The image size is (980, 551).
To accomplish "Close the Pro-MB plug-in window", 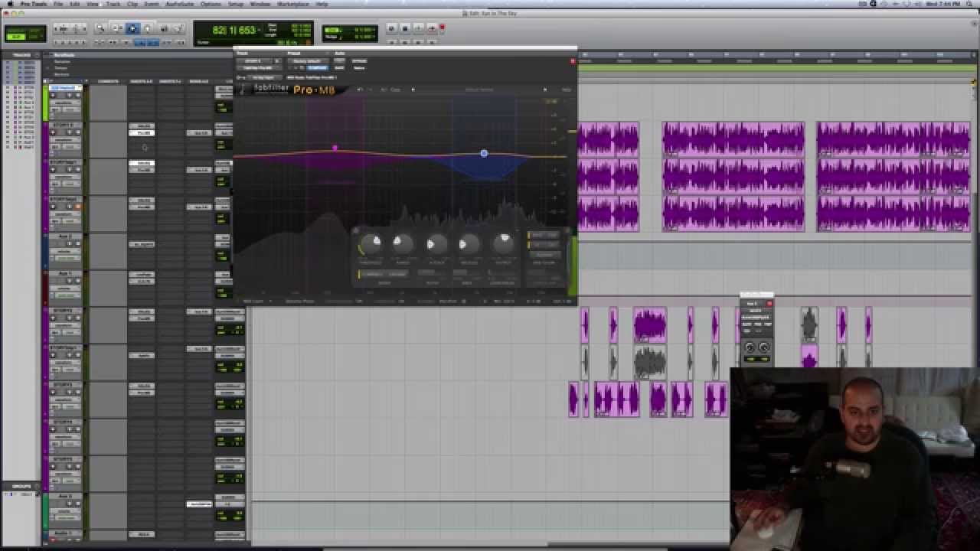I will (573, 61).
